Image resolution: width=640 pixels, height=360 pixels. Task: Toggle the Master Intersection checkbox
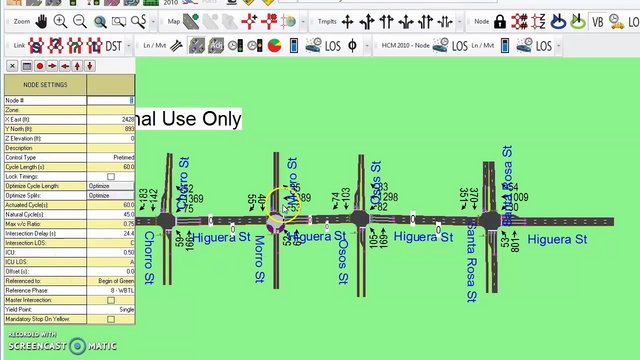point(111,300)
